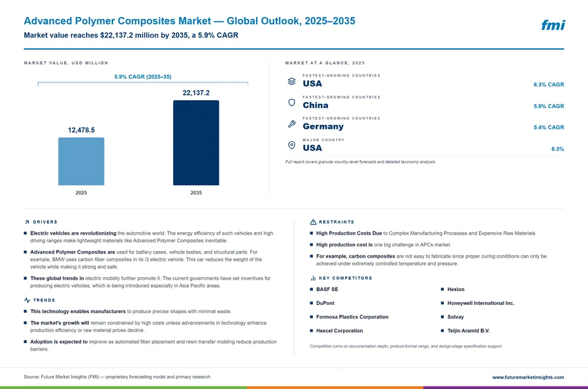Image resolution: width=588 pixels, height=389 pixels.
Task: Click the main title Advanced Polymer Composites Market
Action: pyautogui.click(x=189, y=21)
